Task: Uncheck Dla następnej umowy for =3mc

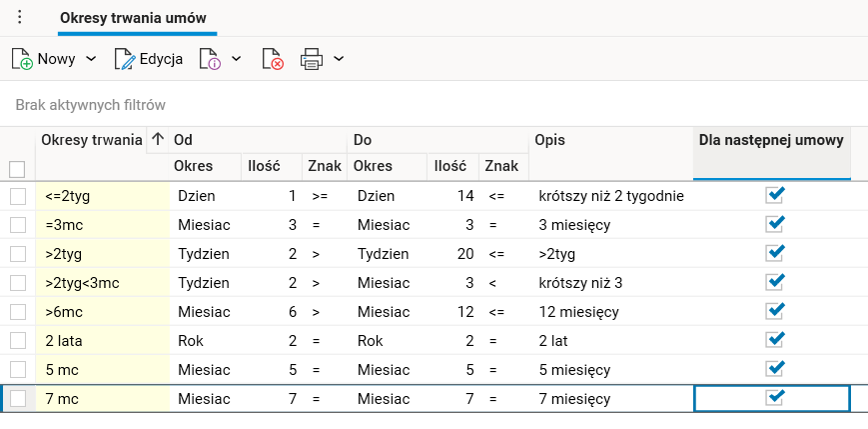Action: point(774,224)
